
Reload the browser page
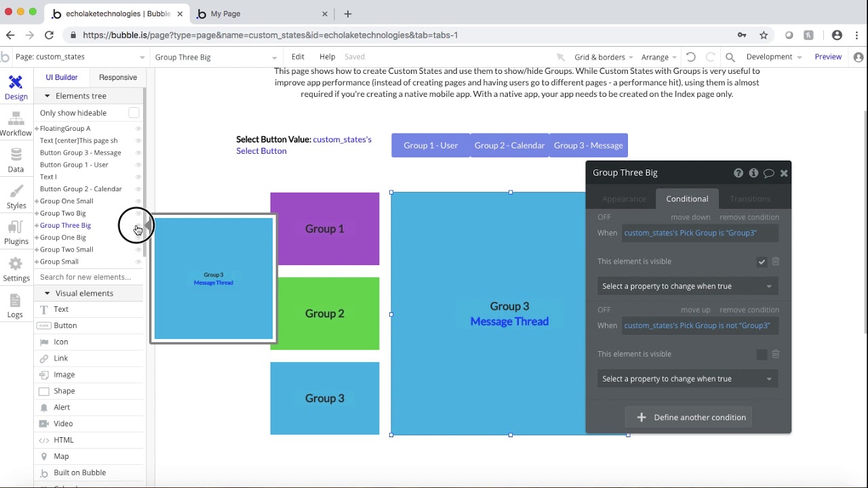pyautogui.click(x=49, y=35)
